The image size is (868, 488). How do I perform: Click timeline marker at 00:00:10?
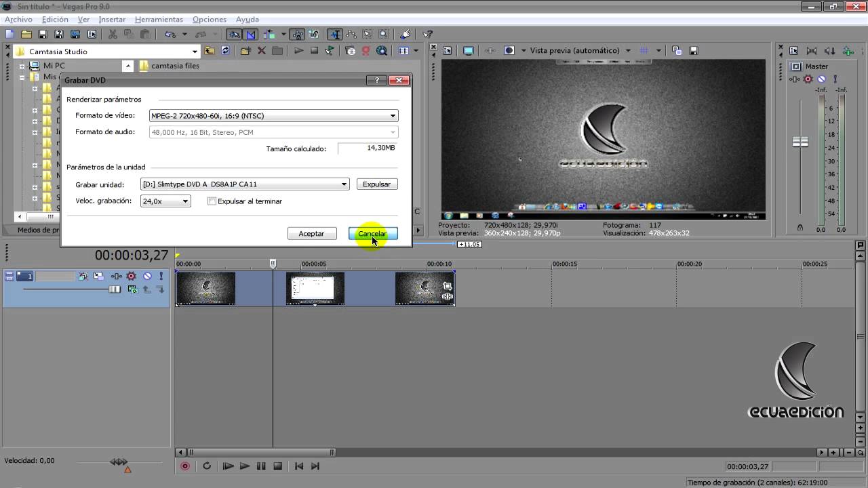[x=439, y=264]
